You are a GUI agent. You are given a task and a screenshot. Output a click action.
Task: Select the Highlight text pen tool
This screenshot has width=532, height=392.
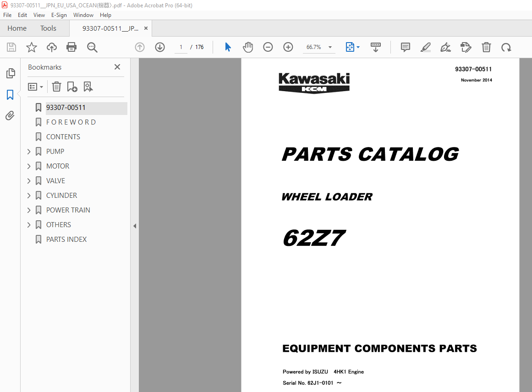tap(426, 47)
